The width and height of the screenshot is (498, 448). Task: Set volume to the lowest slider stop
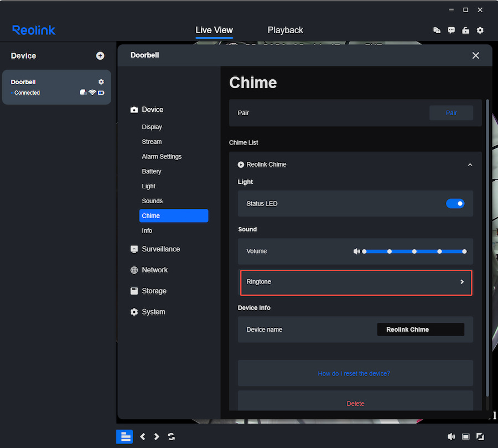coord(364,251)
